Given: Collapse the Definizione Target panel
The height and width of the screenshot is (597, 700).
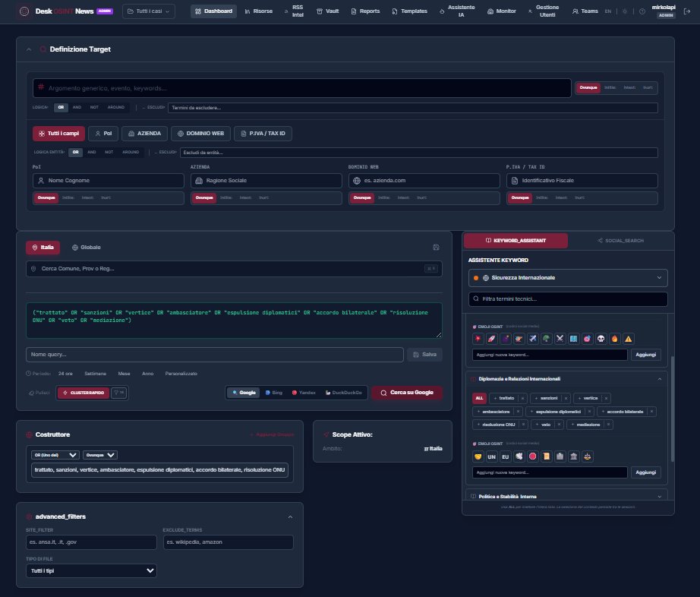Looking at the screenshot, I should (29, 49).
